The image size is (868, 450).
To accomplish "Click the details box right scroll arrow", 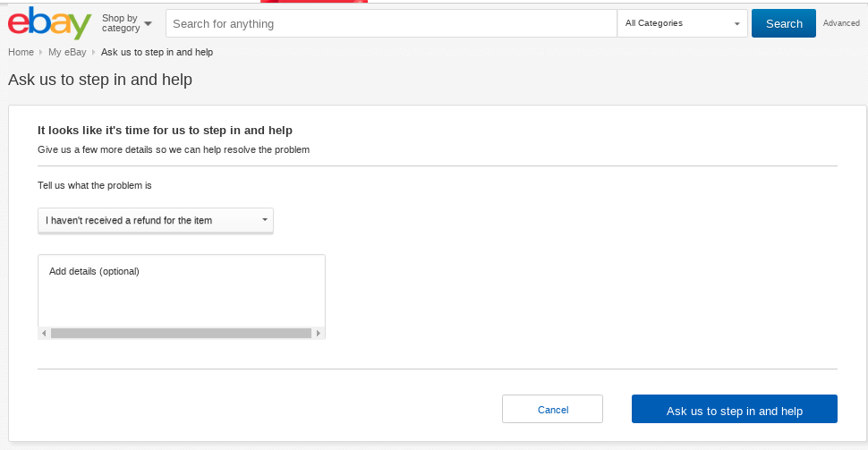I will coord(319,333).
